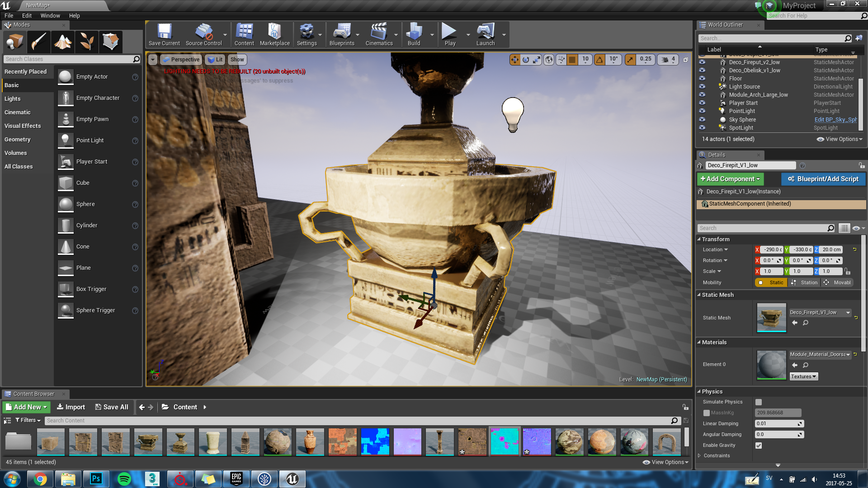Image resolution: width=868 pixels, height=488 pixels.
Task: Hide the Floor actor in World Outliner
Action: [x=702, y=78]
